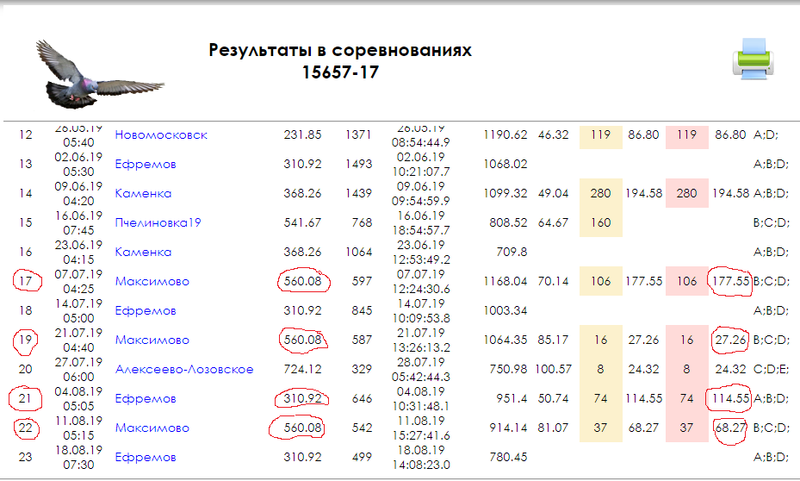Click the arrival time 14:08:23.0
800x481 pixels.
click(x=421, y=465)
